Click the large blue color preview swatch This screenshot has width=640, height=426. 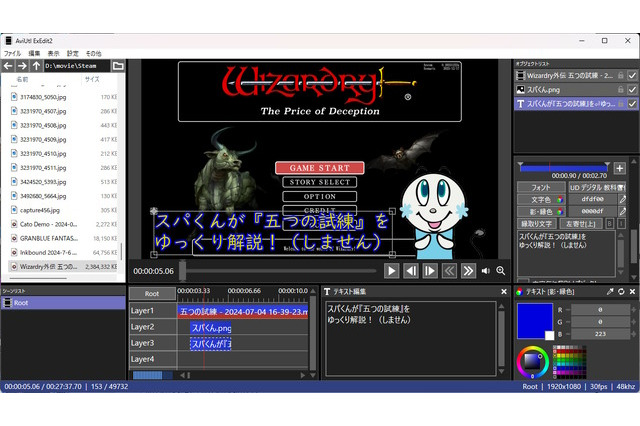(x=535, y=321)
